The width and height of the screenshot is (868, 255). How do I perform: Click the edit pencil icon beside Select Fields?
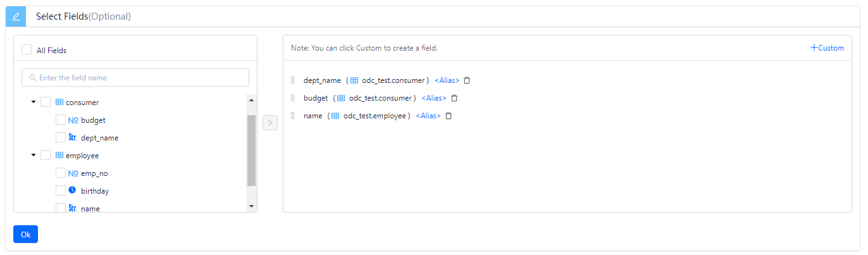coord(16,16)
